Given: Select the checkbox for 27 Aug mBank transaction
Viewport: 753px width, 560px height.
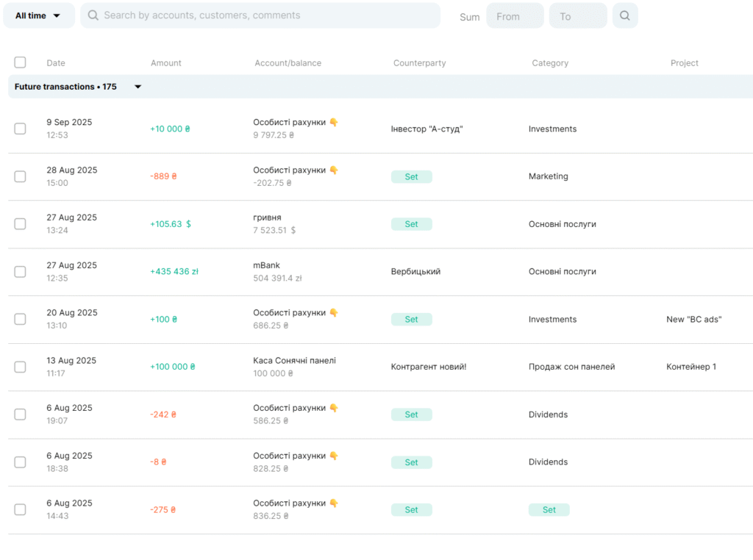Looking at the screenshot, I should (x=20, y=272).
